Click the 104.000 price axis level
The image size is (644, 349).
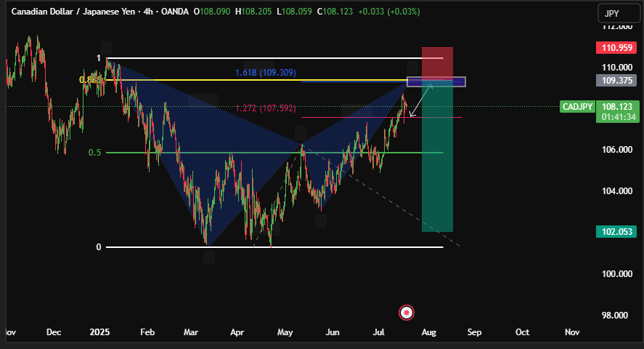point(616,190)
